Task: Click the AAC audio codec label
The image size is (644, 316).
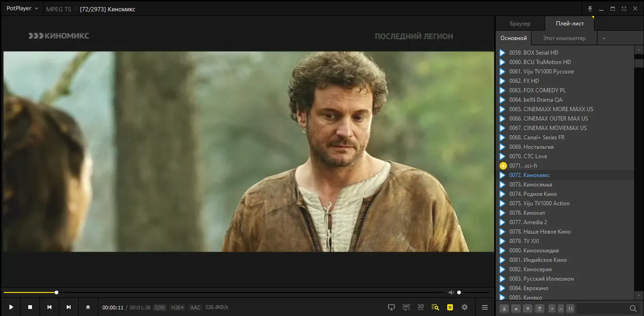Action: tap(195, 308)
